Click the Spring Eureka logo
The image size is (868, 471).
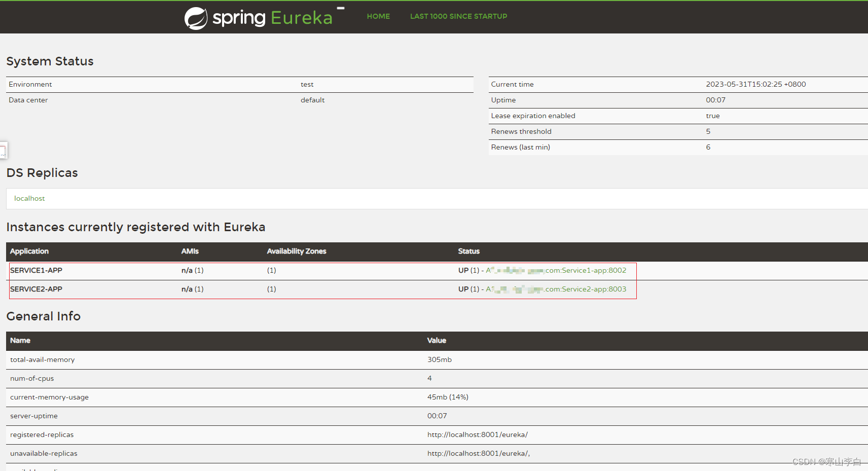tap(259, 18)
